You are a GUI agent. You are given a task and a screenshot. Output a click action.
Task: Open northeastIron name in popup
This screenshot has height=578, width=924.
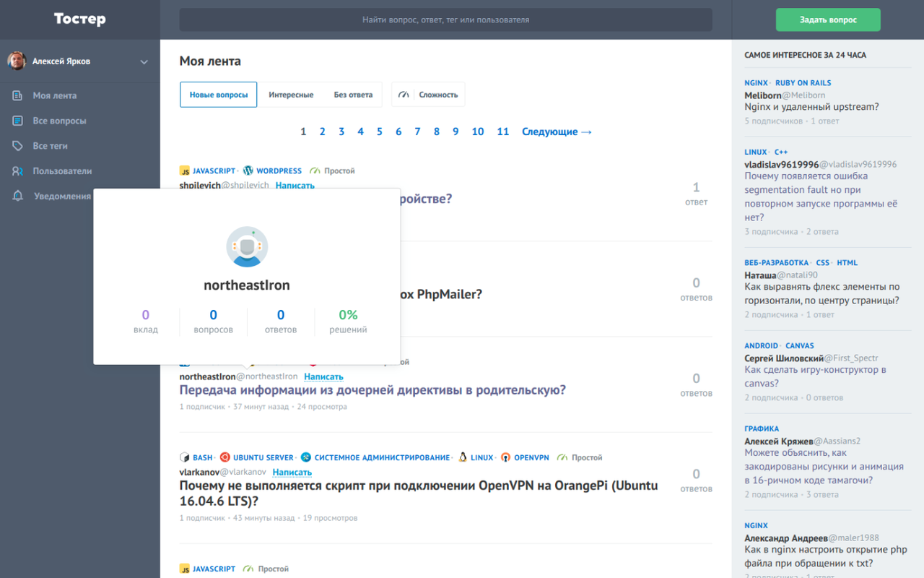(247, 285)
